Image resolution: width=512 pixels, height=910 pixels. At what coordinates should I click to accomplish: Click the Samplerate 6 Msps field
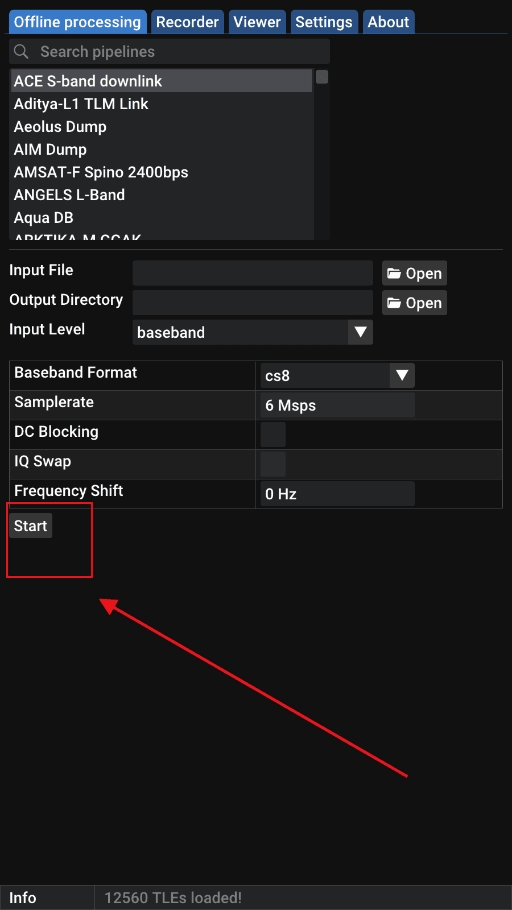[x=337, y=405]
